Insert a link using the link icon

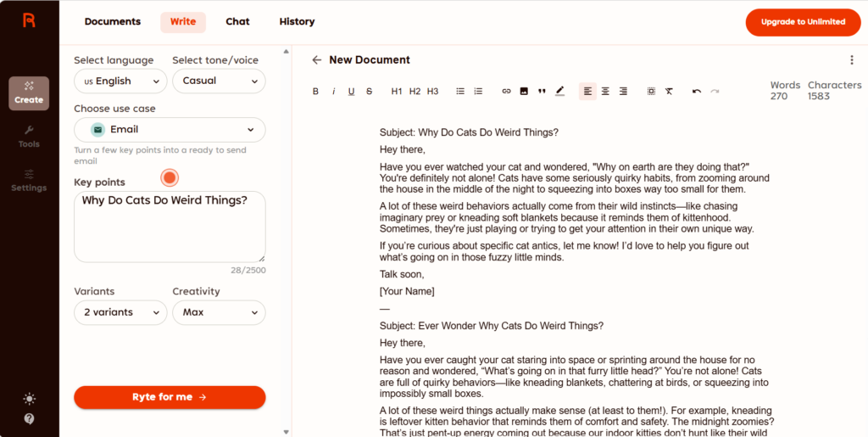[x=506, y=92]
